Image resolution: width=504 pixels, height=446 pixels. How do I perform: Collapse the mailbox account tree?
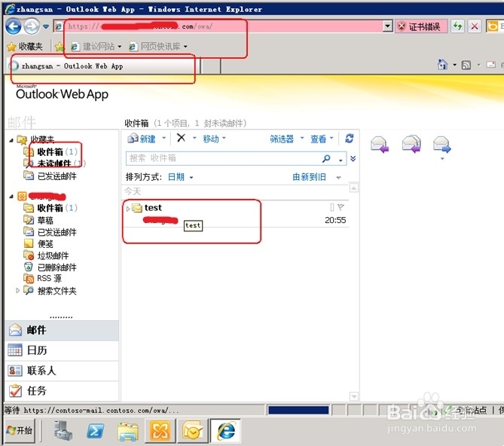click(11, 196)
